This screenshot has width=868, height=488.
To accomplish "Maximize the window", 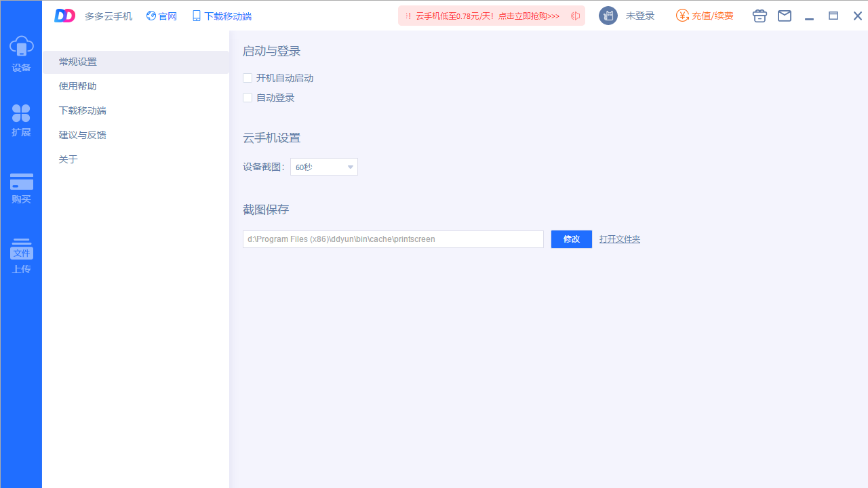I will (x=833, y=16).
